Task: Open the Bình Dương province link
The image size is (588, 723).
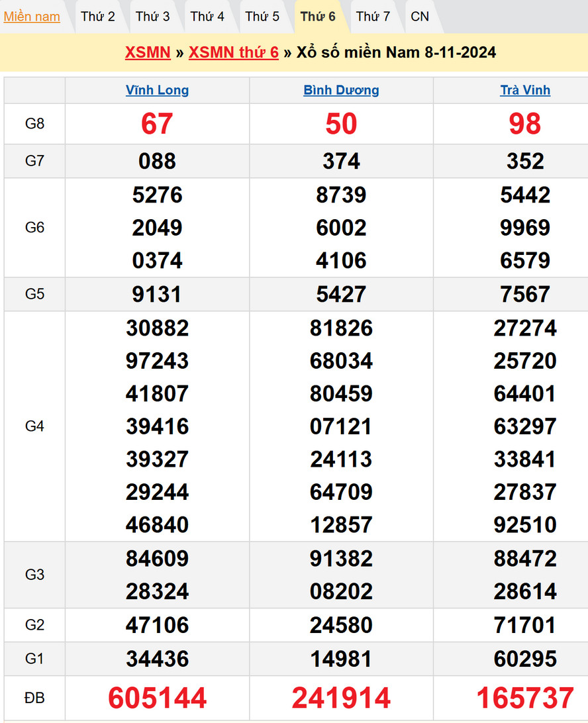Action: [x=341, y=91]
